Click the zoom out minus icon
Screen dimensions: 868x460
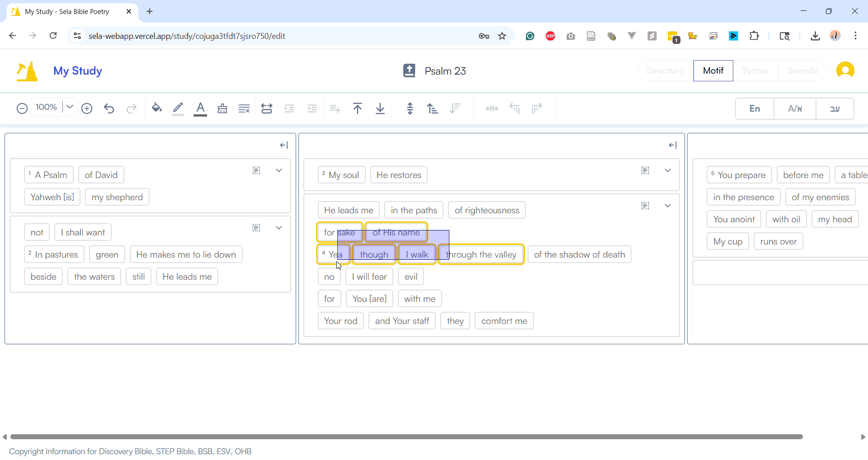coord(22,108)
